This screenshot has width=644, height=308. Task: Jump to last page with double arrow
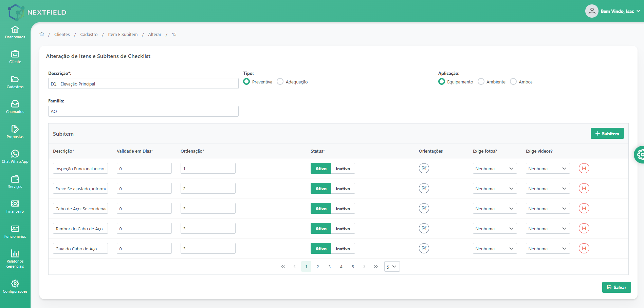click(x=376, y=267)
